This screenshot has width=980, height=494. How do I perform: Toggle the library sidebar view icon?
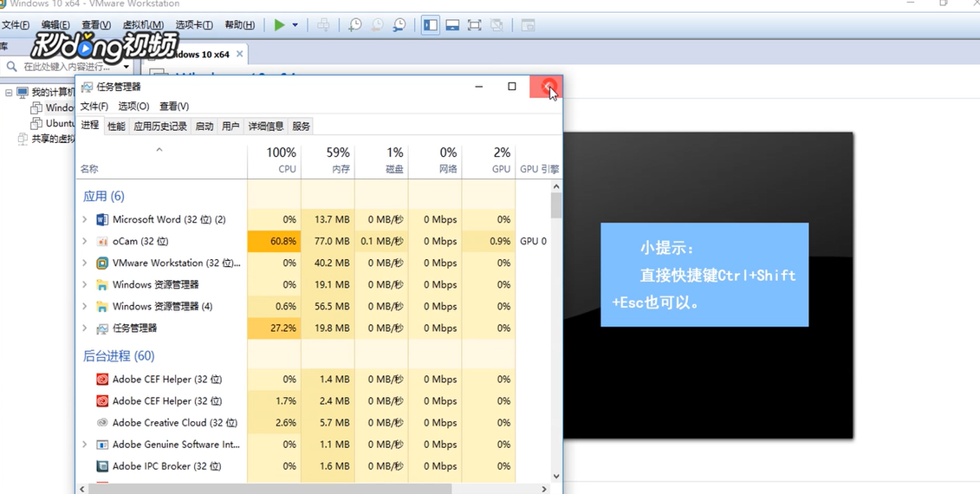430,25
